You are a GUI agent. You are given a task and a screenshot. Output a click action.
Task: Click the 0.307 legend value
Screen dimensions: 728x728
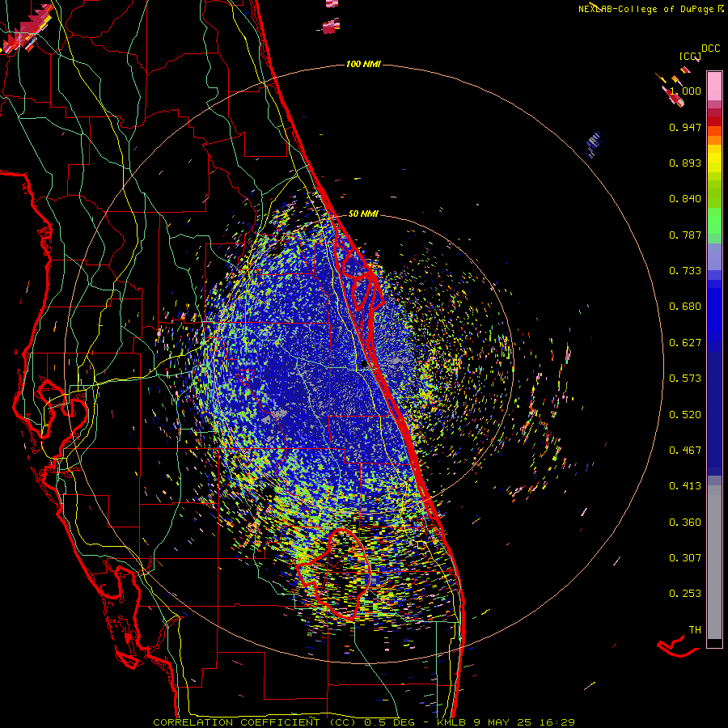pyautogui.click(x=685, y=558)
